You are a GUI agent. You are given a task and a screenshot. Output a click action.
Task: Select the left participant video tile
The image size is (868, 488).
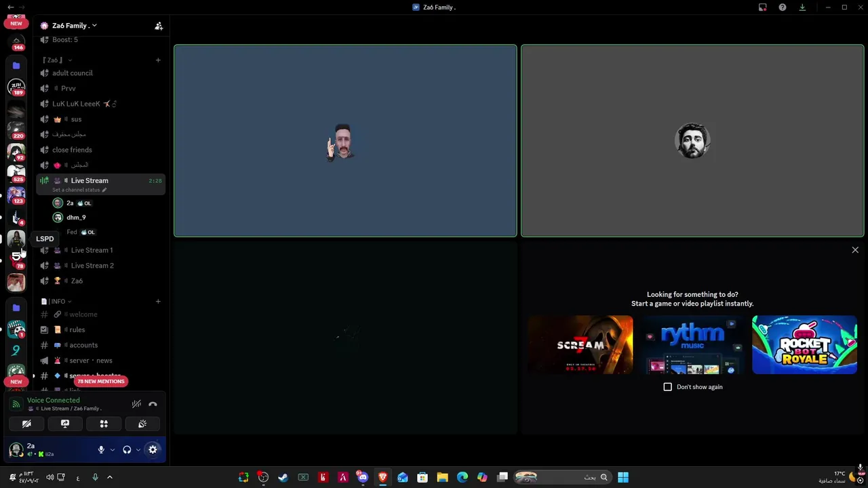(x=345, y=141)
